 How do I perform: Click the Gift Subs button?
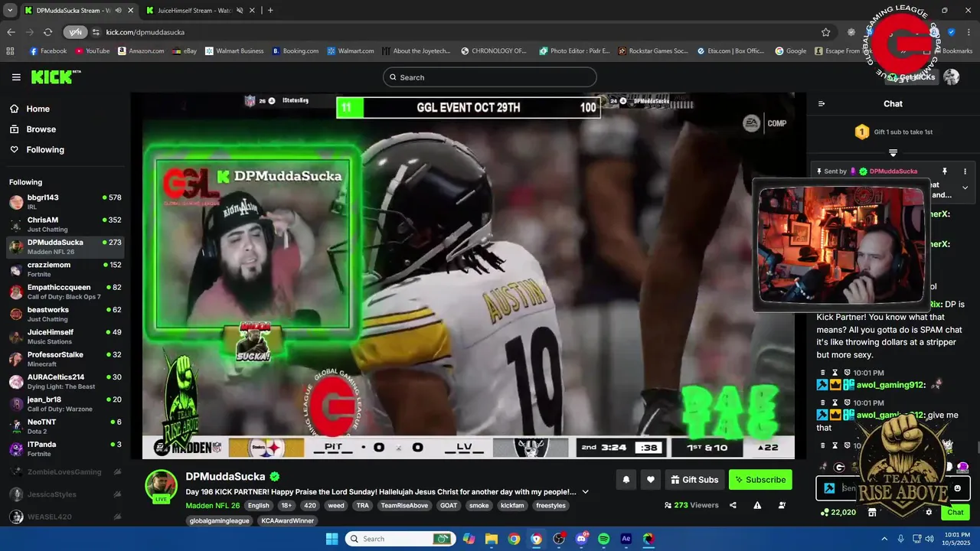(694, 480)
